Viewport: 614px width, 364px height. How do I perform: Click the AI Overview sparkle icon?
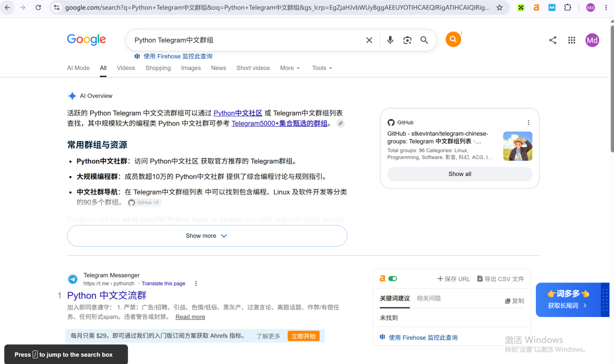click(72, 96)
